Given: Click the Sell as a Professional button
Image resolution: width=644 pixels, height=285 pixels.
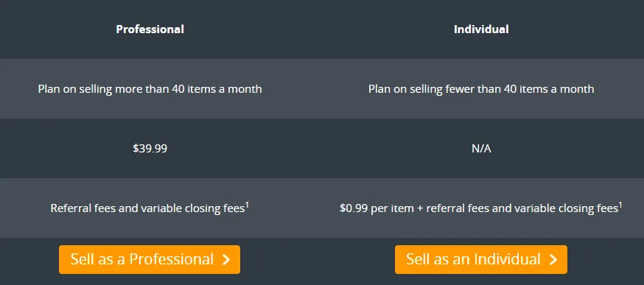Looking at the screenshot, I should click(150, 259).
